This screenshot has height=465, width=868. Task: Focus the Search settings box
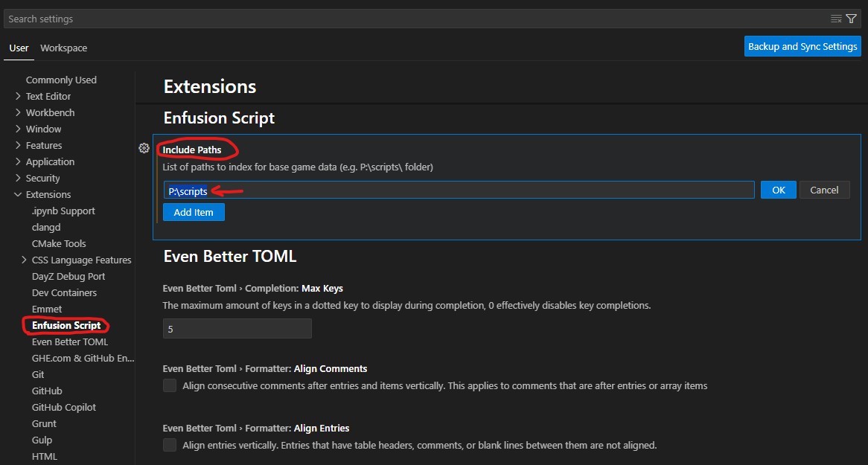(415, 19)
